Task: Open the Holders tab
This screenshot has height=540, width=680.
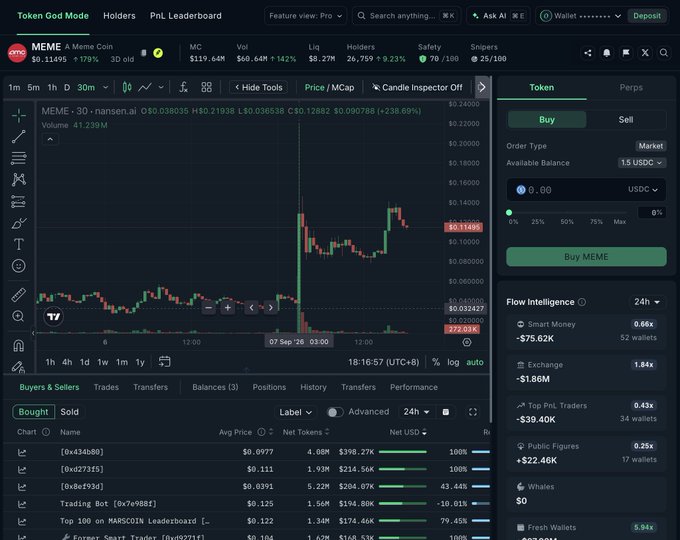Action: click(x=119, y=16)
